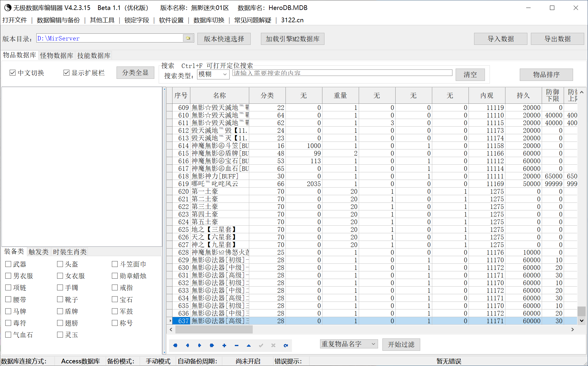The height and width of the screenshot is (366, 588).
Task: Click the 版本目录 path field
Action: (110, 38)
